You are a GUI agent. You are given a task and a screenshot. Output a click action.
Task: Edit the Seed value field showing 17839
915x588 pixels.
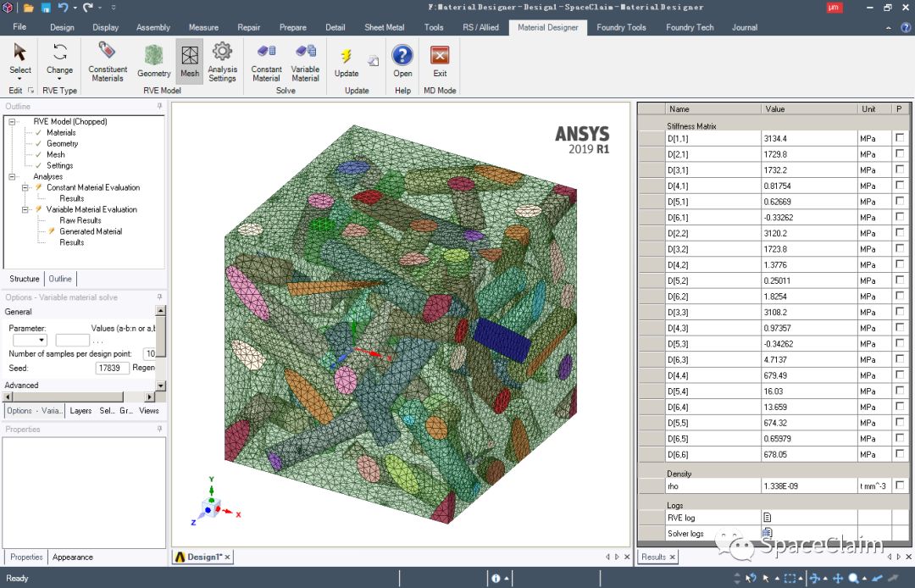point(112,367)
